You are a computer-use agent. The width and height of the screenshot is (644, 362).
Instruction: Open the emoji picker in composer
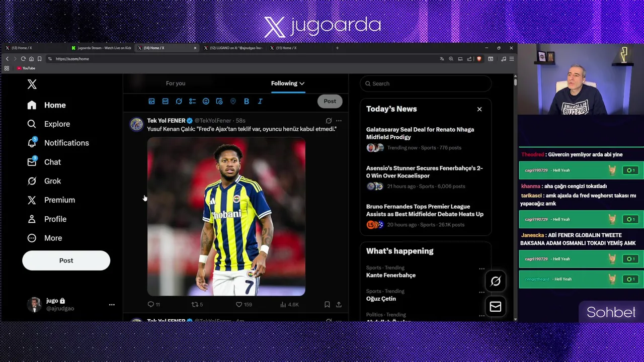pos(206,102)
